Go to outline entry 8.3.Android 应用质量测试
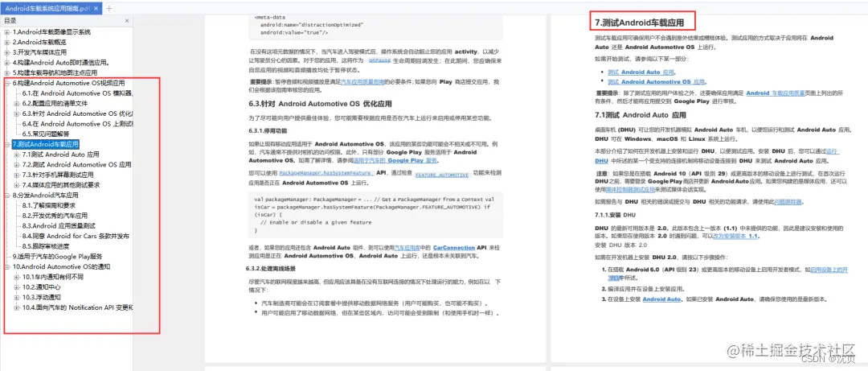The width and height of the screenshot is (868, 371). 59,225
